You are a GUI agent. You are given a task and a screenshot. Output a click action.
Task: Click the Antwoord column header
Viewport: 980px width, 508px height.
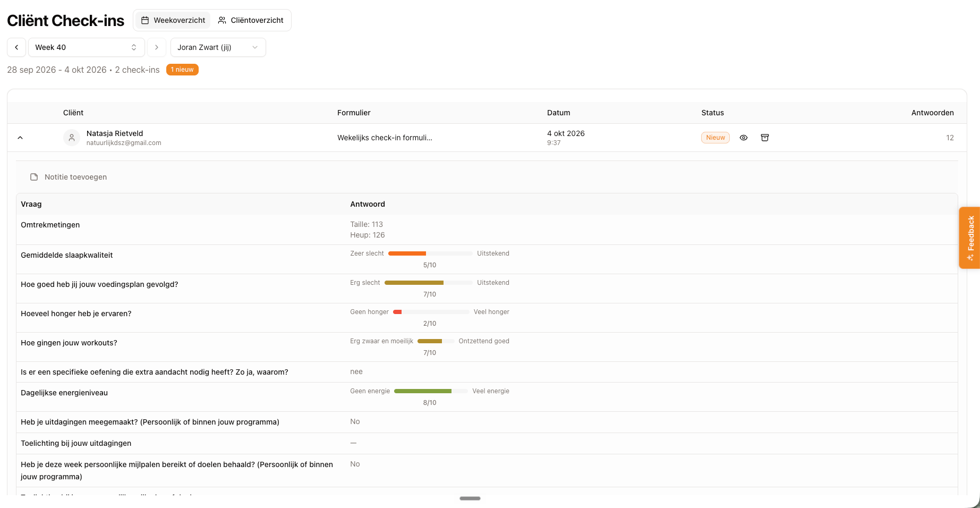coord(368,204)
